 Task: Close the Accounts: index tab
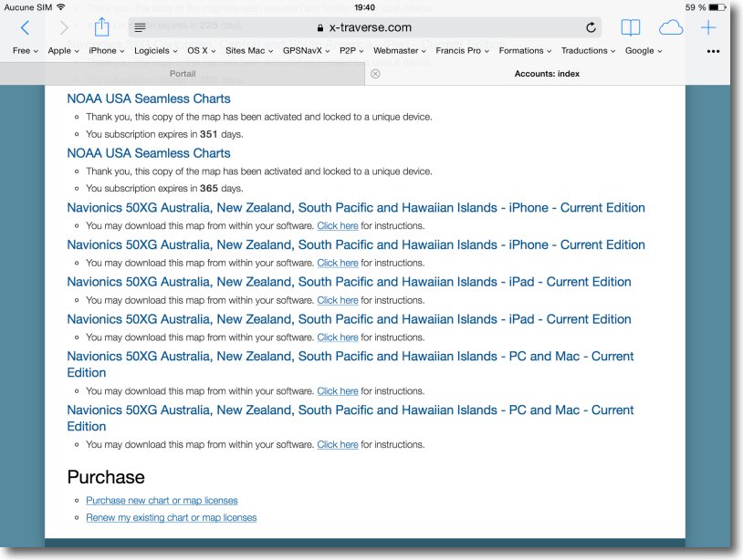click(x=375, y=74)
